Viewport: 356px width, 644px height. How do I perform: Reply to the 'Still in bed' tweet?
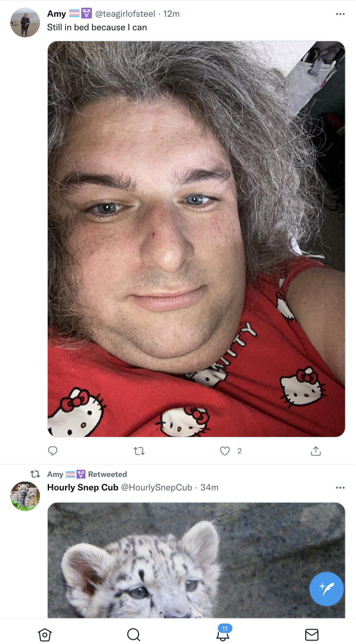pyautogui.click(x=52, y=451)
